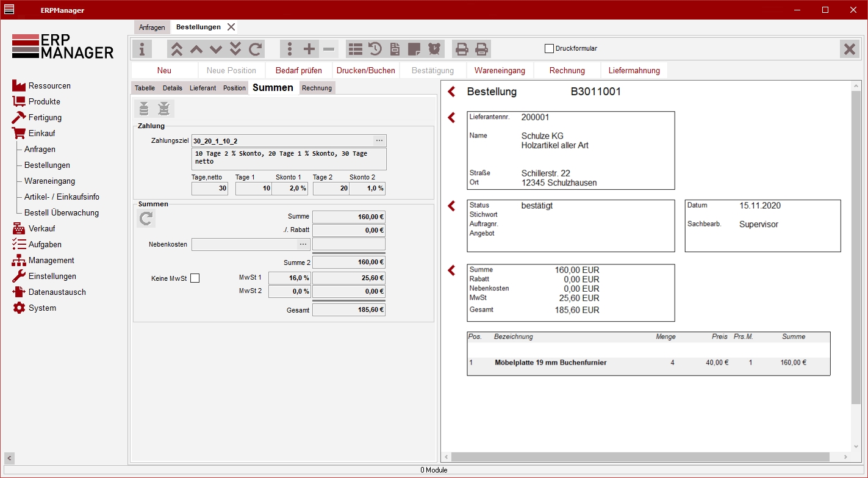Add a new entry with the plus icon
Viewport: 868px width, 478px height.
[x=309, y=49]
